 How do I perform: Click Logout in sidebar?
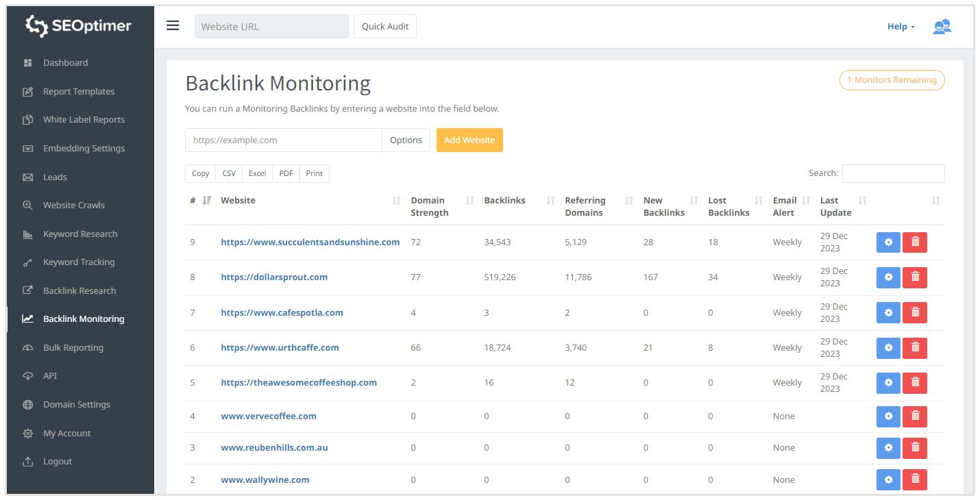click(58, 461)
